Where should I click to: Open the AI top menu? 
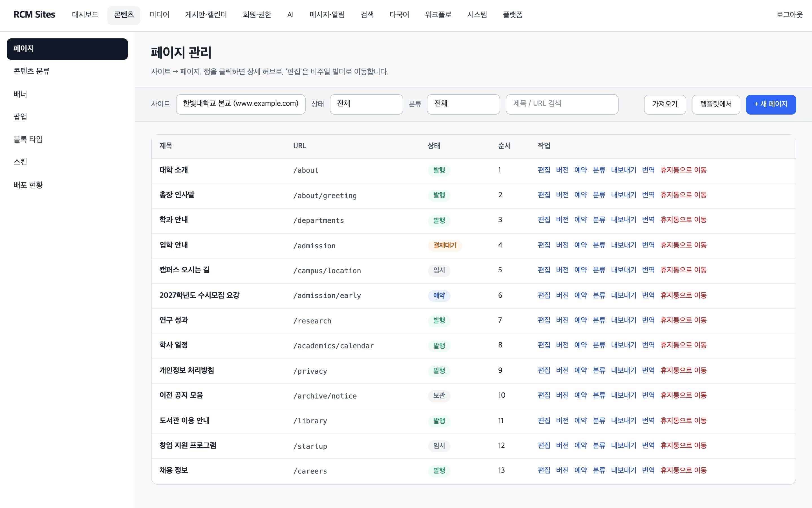(290, 15)
